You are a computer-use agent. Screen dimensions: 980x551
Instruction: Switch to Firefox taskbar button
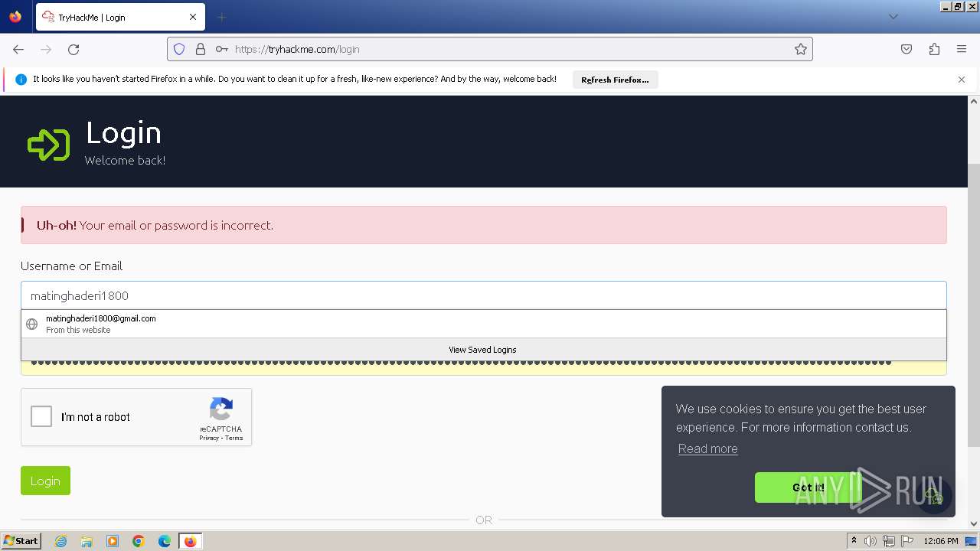click(x=190, y=541)
